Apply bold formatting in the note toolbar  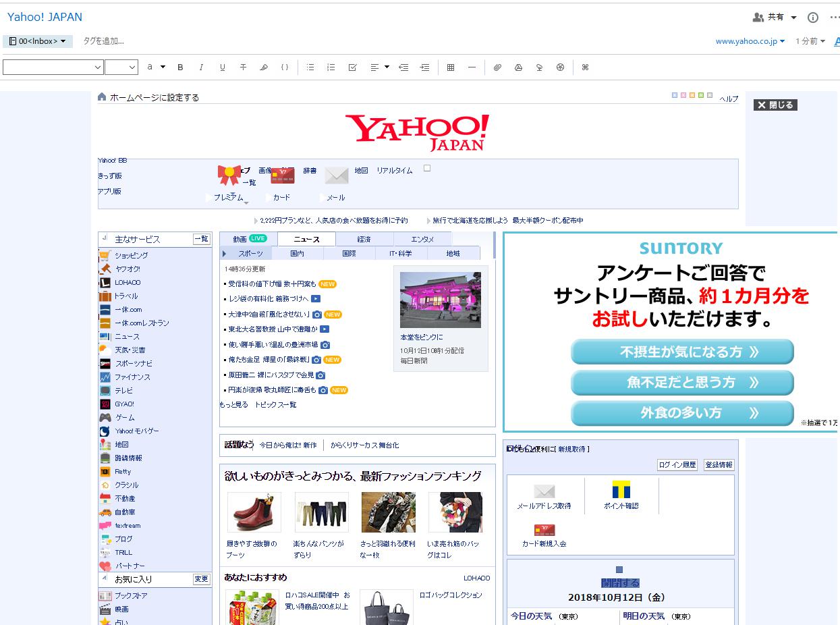click(x=180, y=67)
